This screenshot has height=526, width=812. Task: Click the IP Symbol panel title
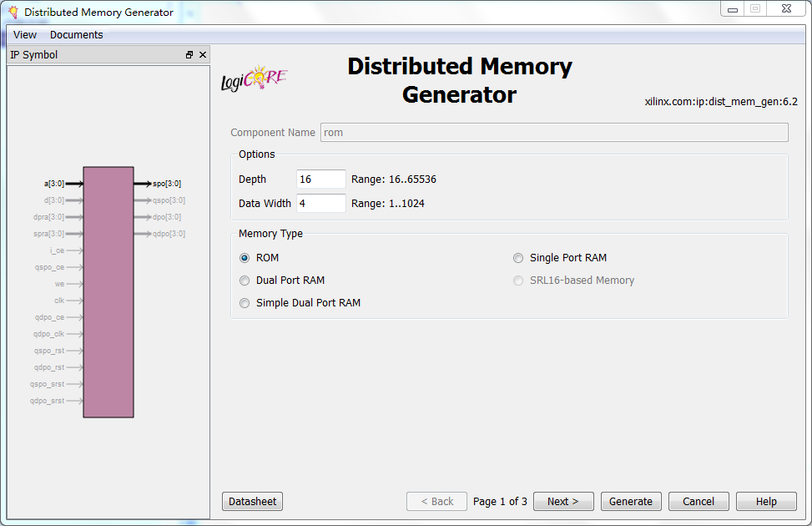pos(33,54)
